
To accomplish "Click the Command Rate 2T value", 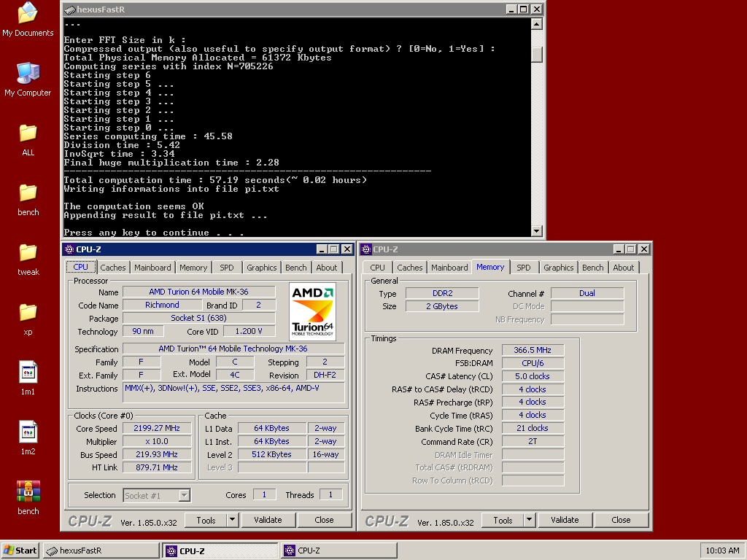I will pos(533,441).
